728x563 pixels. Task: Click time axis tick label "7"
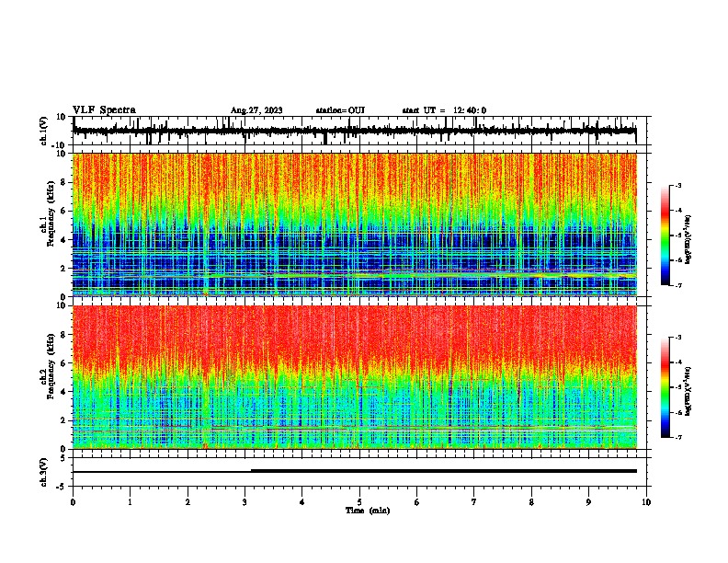click(x=474, y=502)
